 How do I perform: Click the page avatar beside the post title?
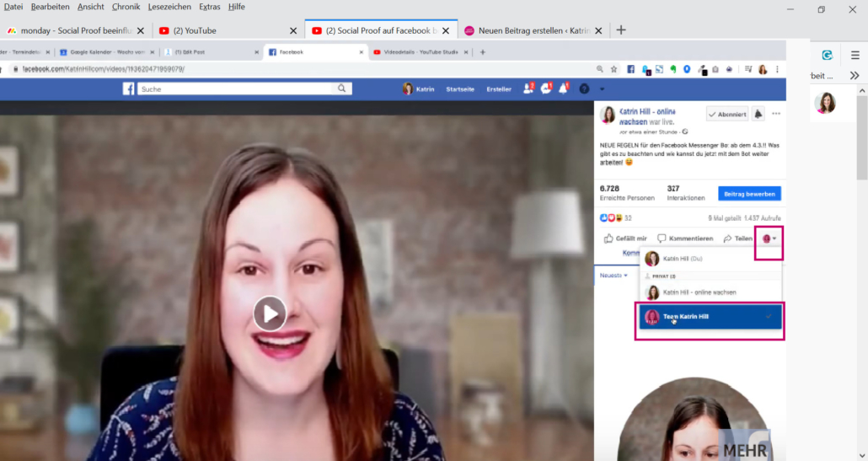tap(608, 115)
